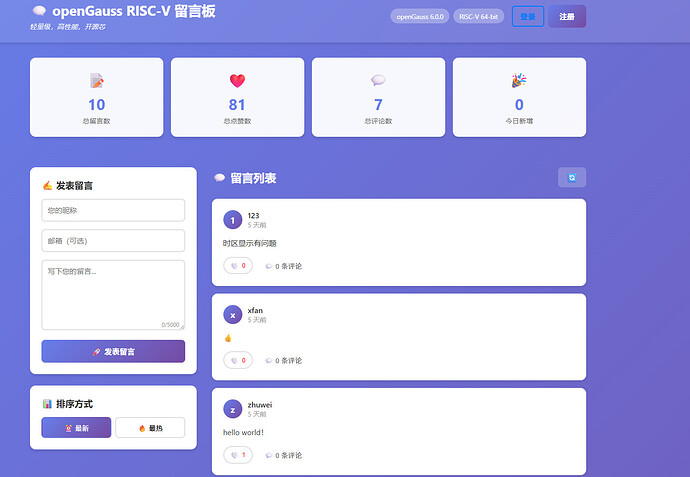The image size is (690, 477).
Task: Click the 总点赞数 heart stat card
Action: 237,97
